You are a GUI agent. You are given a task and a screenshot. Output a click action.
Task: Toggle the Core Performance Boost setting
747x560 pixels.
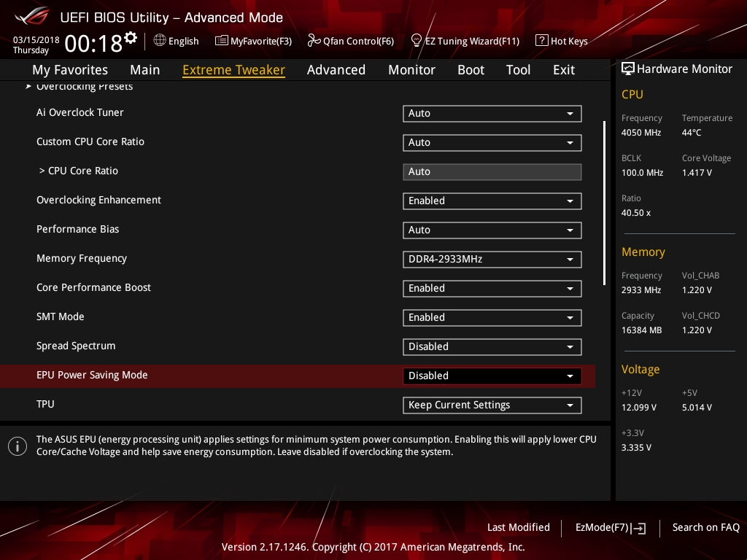pyautogui.click(x=492, y=289)
